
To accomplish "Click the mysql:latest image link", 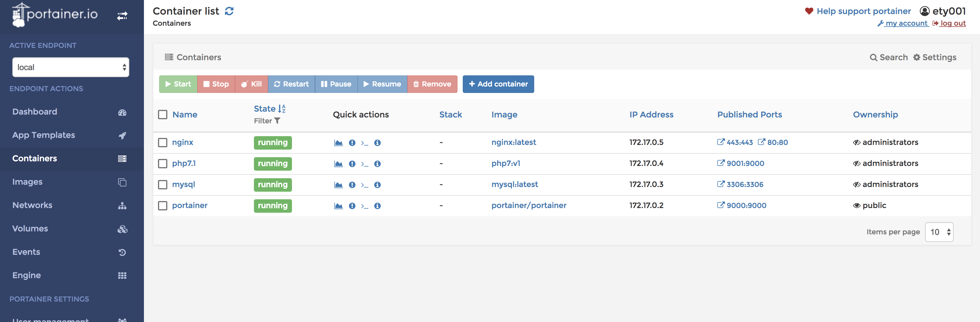I will click(514, 183).
